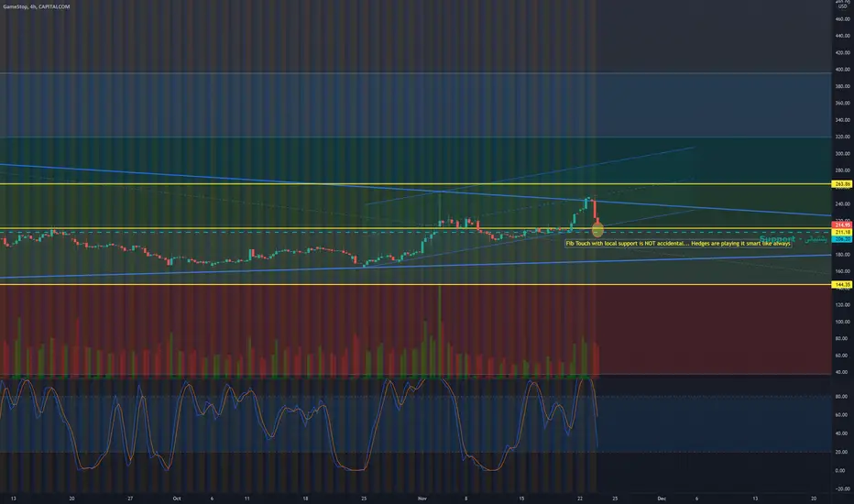Click the 120.00 volume axis value
The width and height of the screenshot is (854, 504).
(x=842, y=305)
